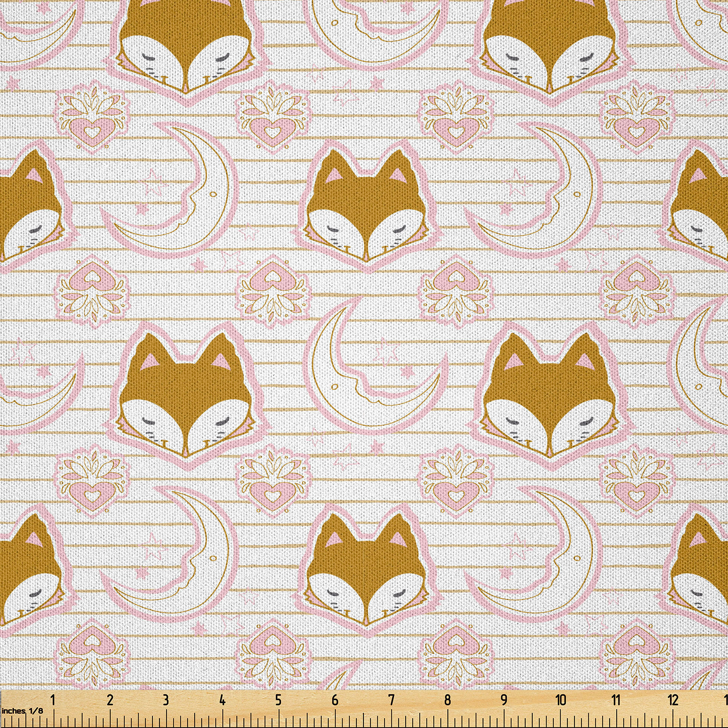This screenshot has height=728, width=728.
Task: Click the ruler number 5
Action: pyautogui.click(x=278, y=700)
